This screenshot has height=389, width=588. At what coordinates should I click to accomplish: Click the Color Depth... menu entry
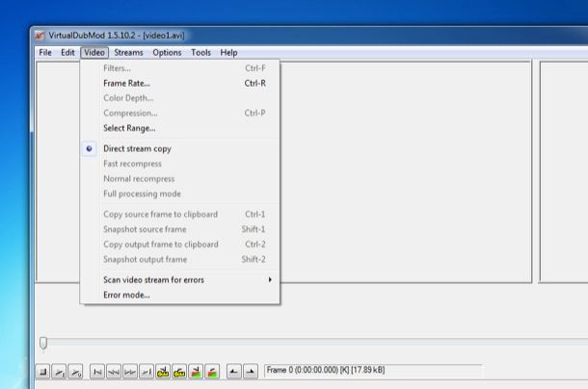click(x=181, y=98)
